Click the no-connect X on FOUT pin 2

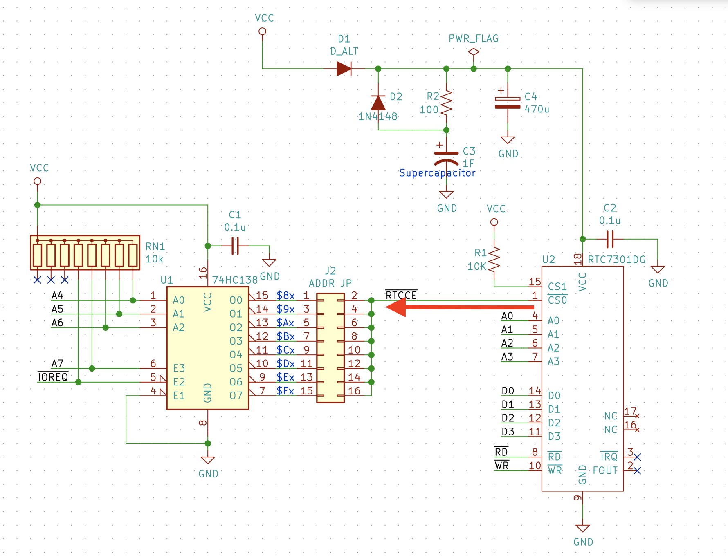pyautogui.click(x=637, y=470)
